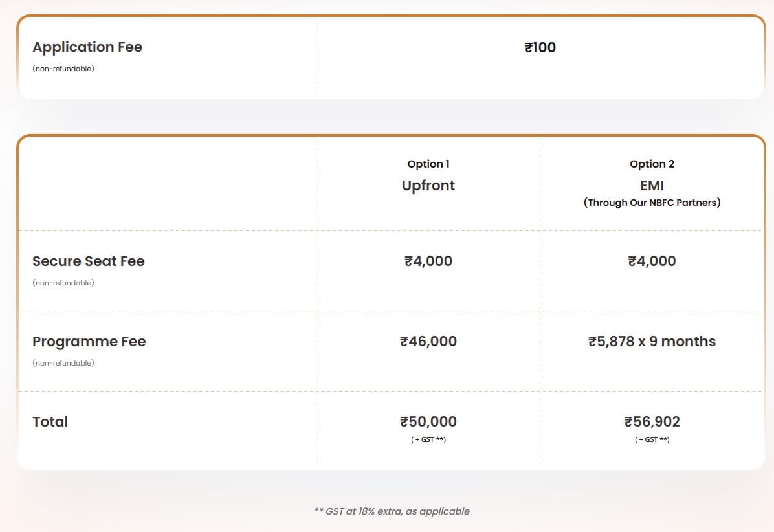Screen dimensions: 774x532
Task: Click the Programme Fee label
Action: click(x=89, y=342)
